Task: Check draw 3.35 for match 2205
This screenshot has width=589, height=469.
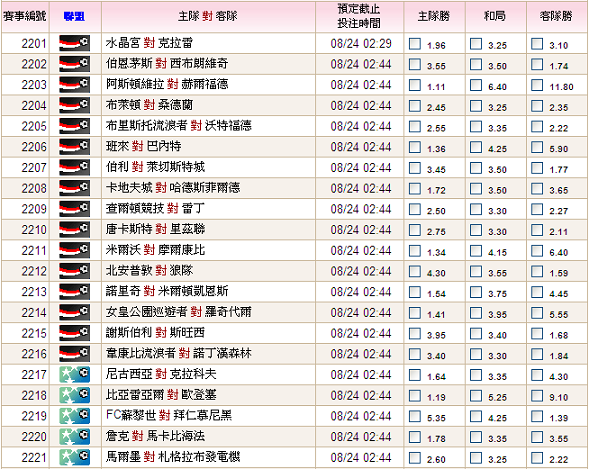Action: click(476, 126)
